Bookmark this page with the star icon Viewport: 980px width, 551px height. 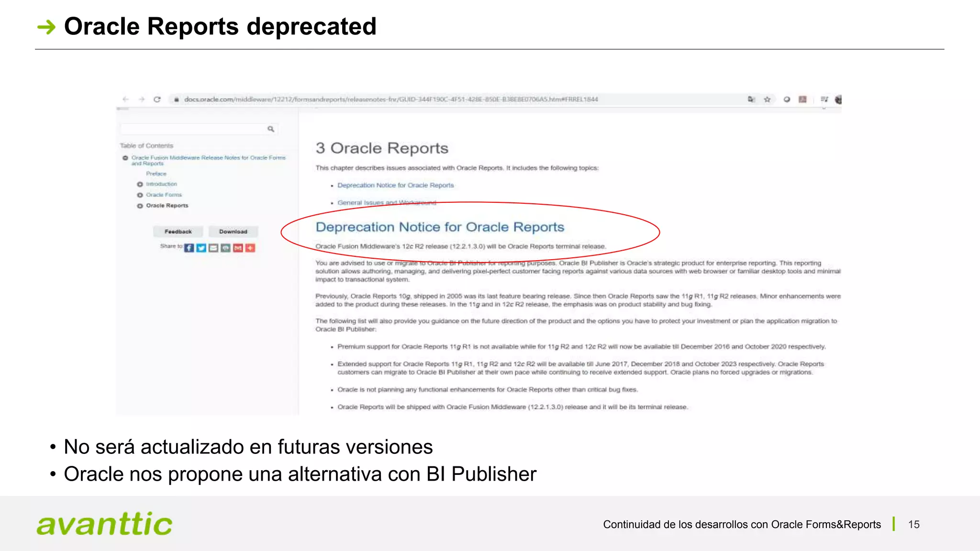tap(767, 99)
